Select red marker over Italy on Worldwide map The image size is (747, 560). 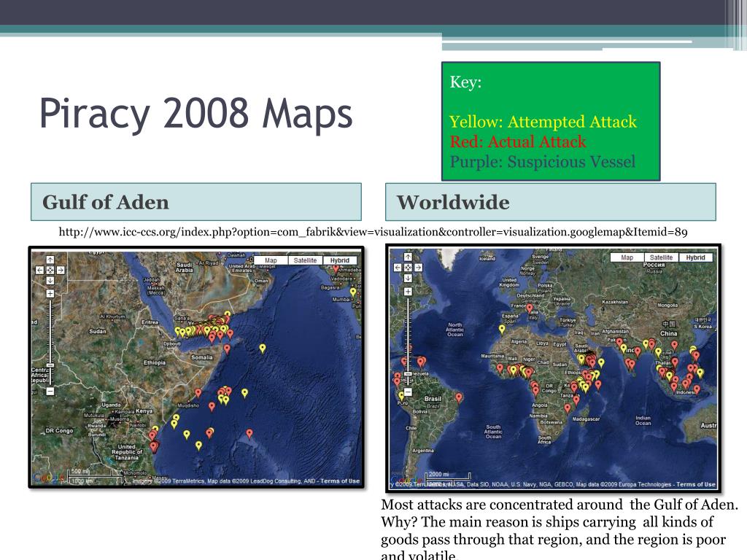click(530, 308)
